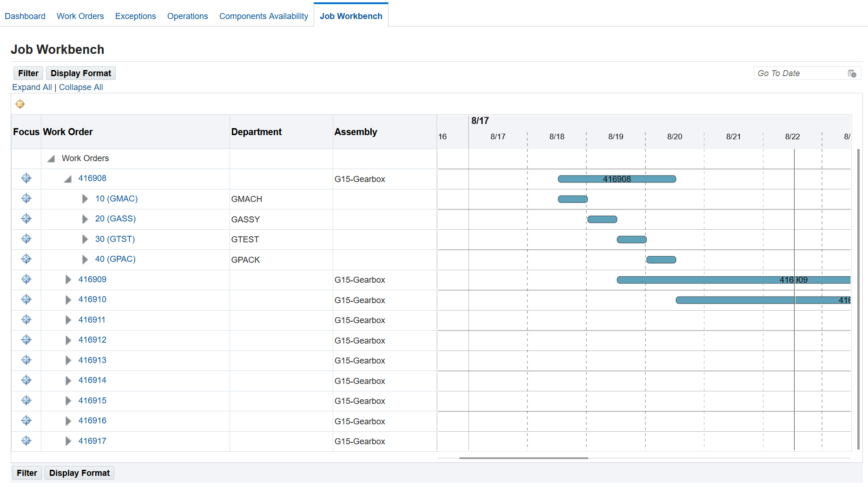The height and width of the screenshot is (487, 868).
Task: Open work order 416909 link
Action: click(x=92, y=279)
